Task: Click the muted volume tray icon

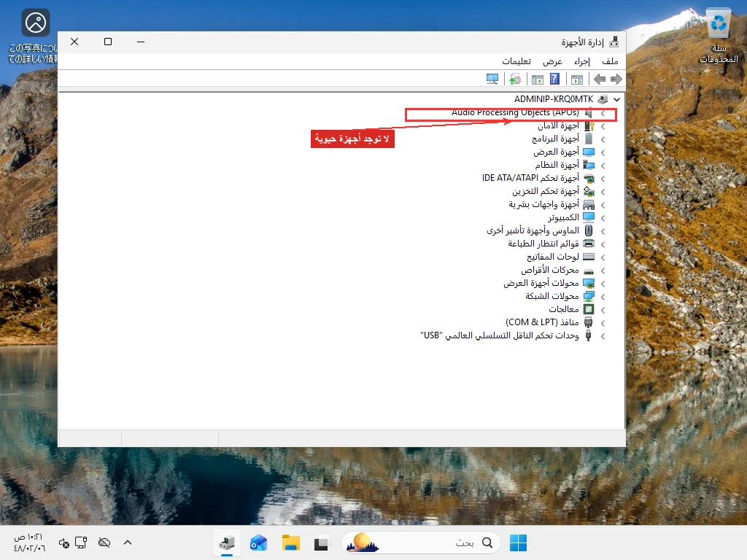Action: (x=64, y=542)
